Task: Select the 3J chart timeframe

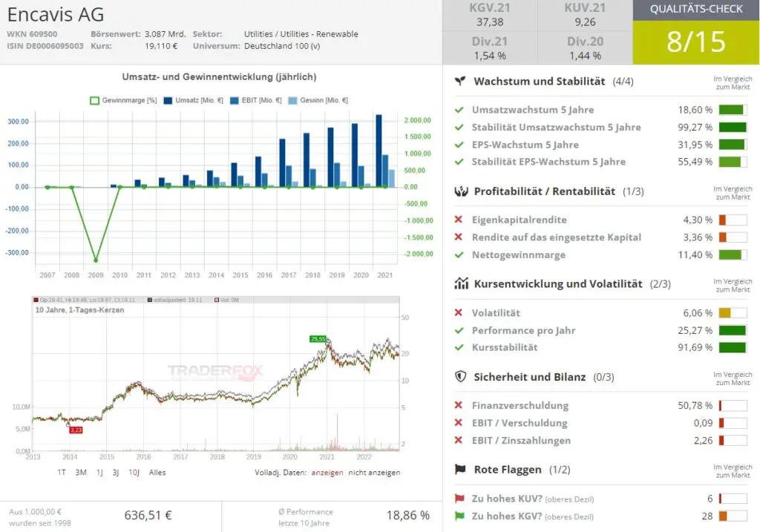Action: (115, 473)
